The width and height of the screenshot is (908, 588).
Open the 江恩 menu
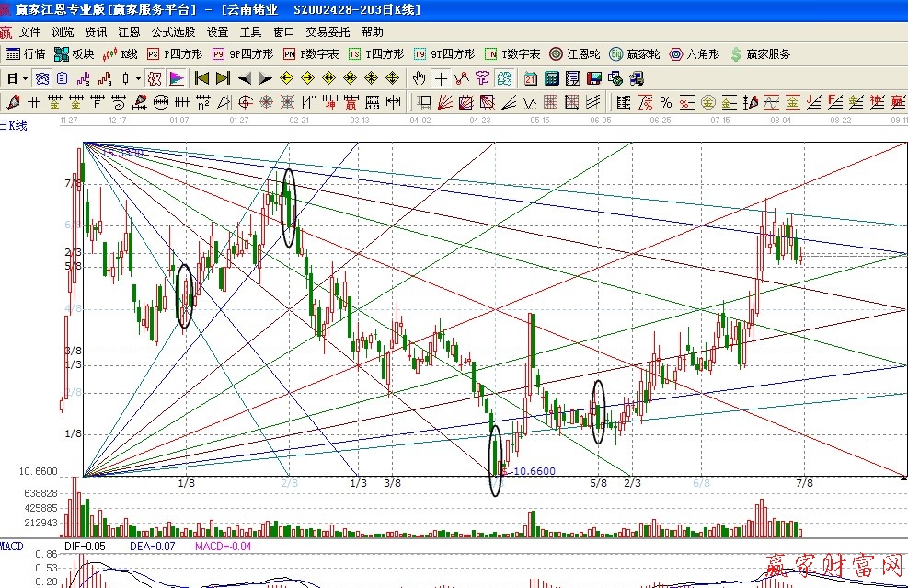129,31
